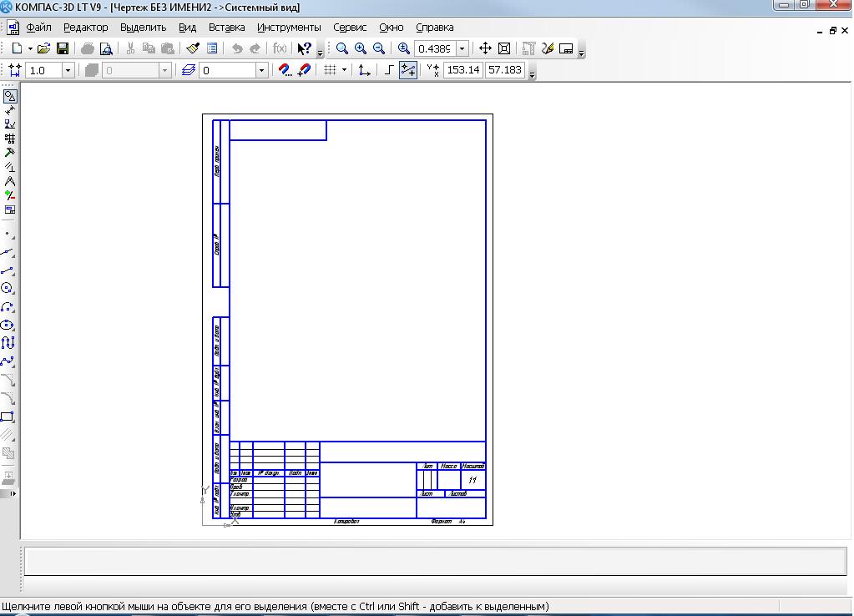Open the Справка menu
This screenshot has height=616, width=854.
click(x=434, y=27)
